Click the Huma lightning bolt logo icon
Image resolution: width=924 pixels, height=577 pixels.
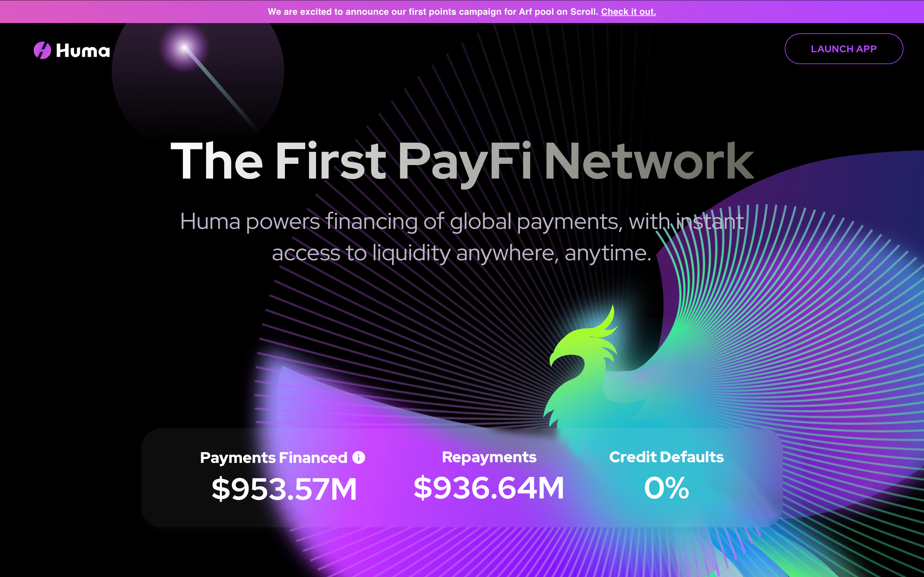pos(42,50)
